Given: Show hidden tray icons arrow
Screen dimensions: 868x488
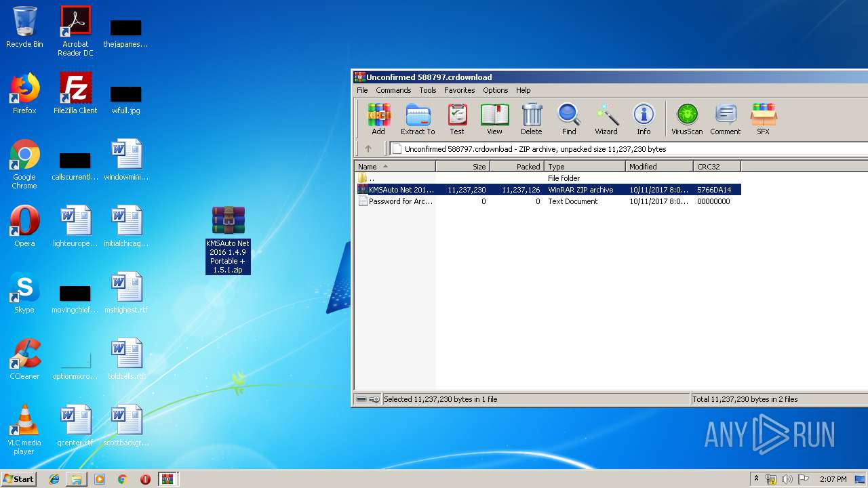Looking at the screenshot, I should coord(756,479).
